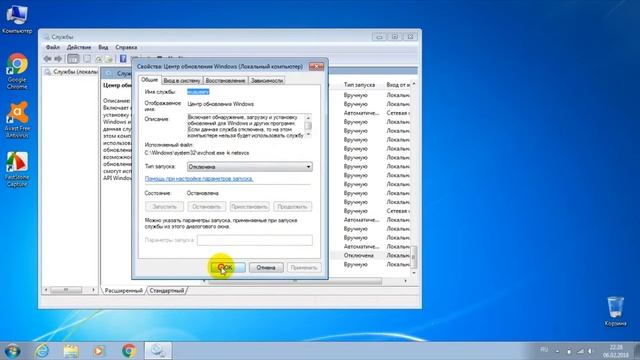The image size is (640, 360).
Task: Click the Тип запуска column header
Action: coord(359,84)
